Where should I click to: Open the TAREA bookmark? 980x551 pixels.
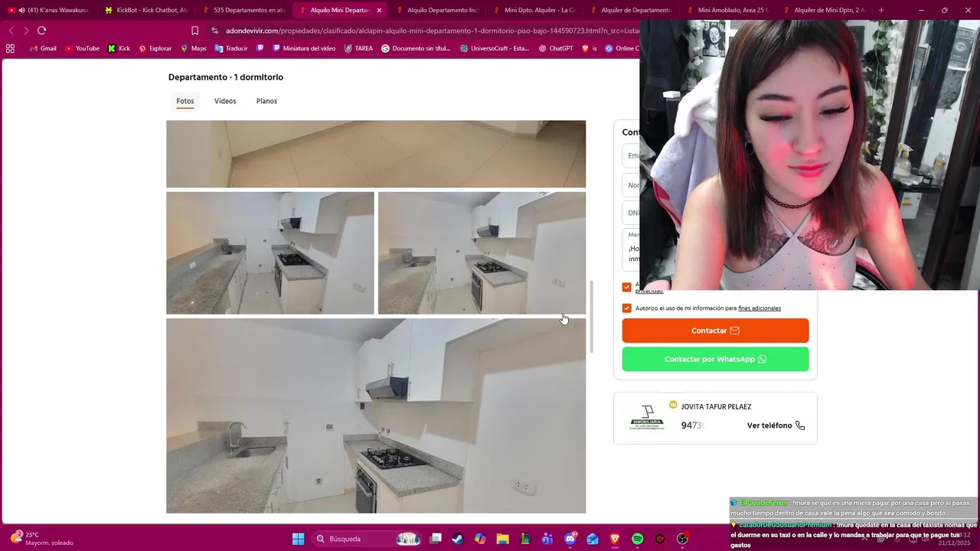click(x=358, y=48)
